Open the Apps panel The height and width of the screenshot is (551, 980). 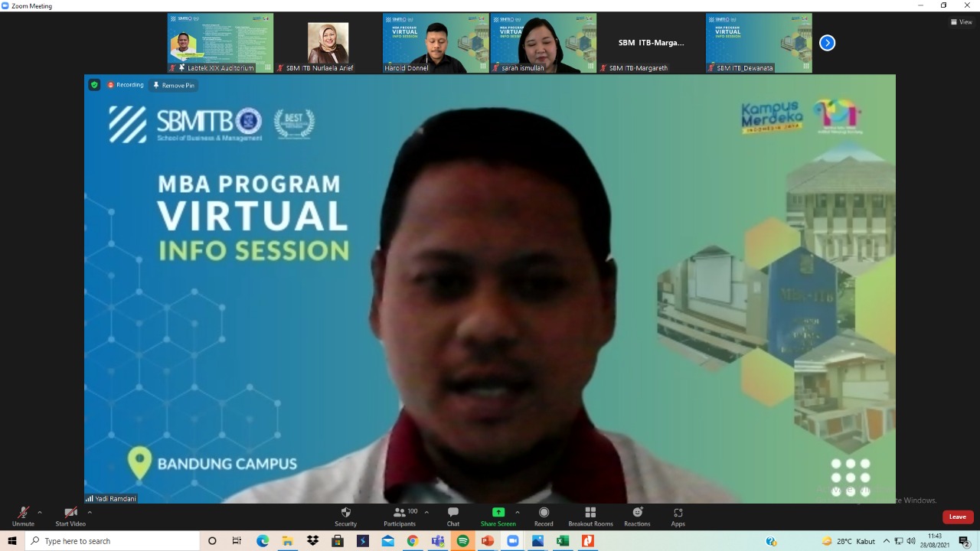[678, 517]
